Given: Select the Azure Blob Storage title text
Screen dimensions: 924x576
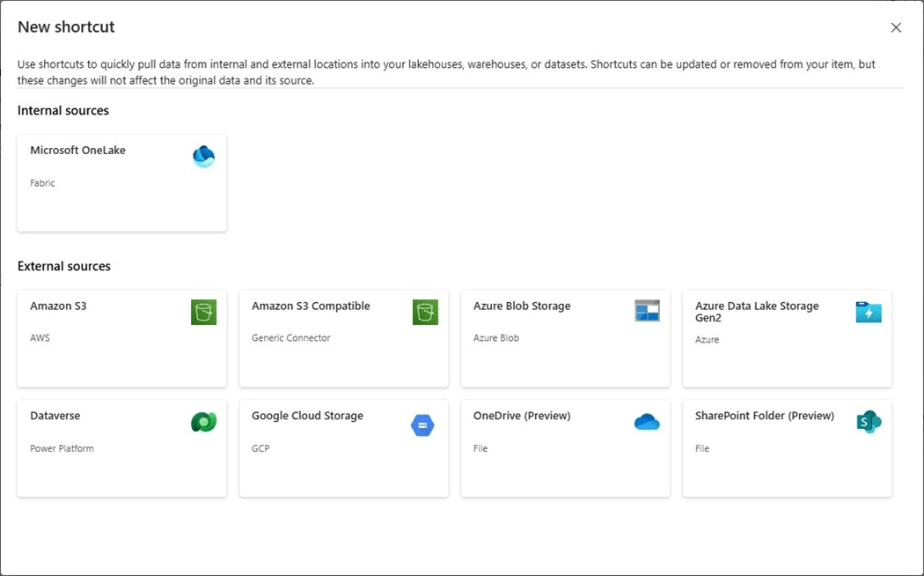Looking at the screenshot, I should coord(522,306).
